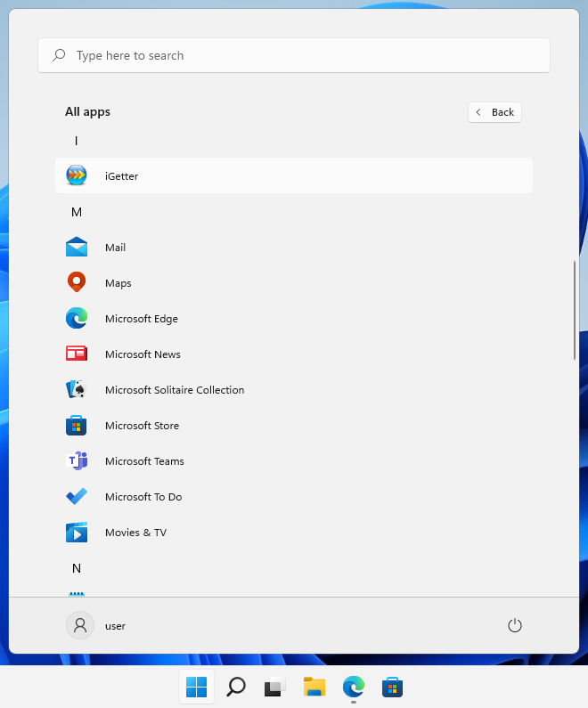588x708 pixels.
Task: Open Microsoft To Do checkmark icon
Action: click(x=77, y=496)
